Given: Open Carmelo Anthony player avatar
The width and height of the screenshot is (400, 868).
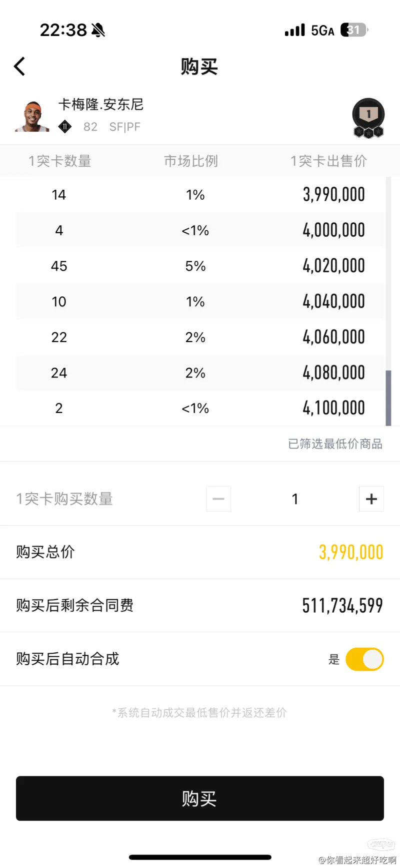Looking at the screenshot, I should click(32, 116).
